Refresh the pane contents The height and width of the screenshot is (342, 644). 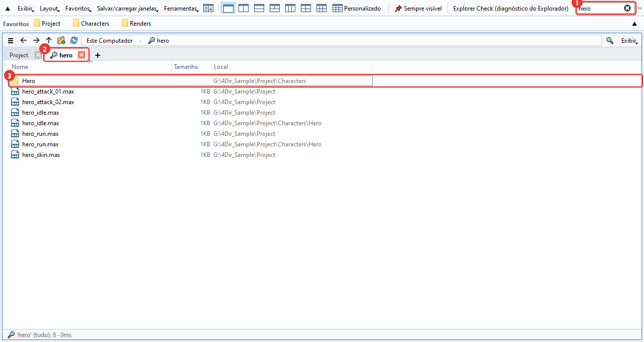coord(74,41)
